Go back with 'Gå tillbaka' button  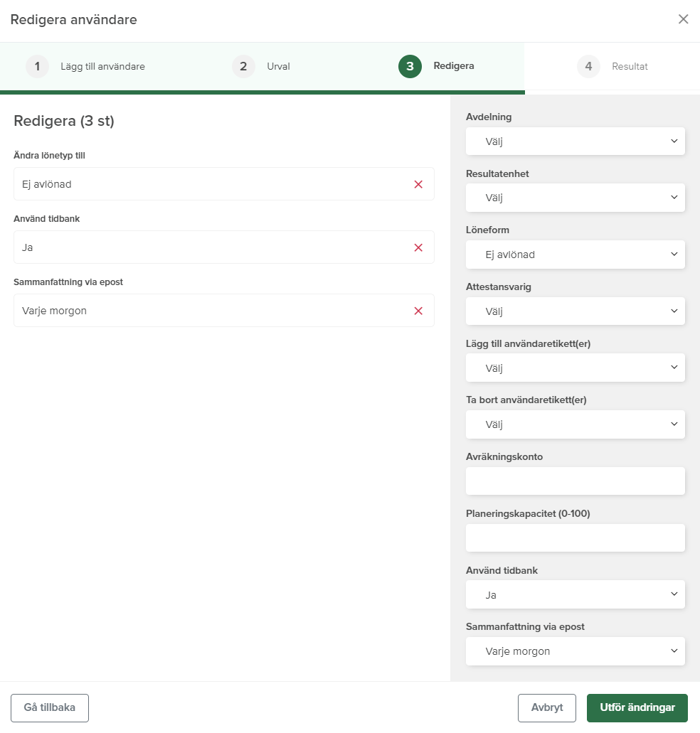(50, 707)
